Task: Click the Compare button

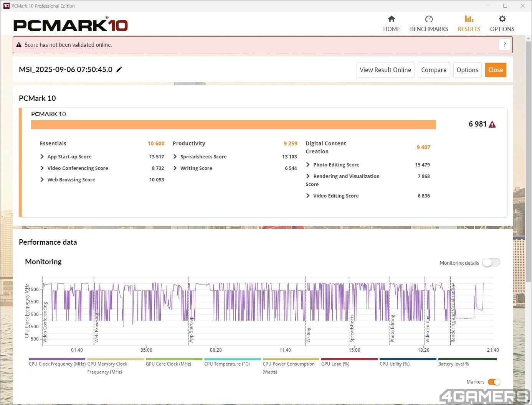Action: click(x=434, y=70)
